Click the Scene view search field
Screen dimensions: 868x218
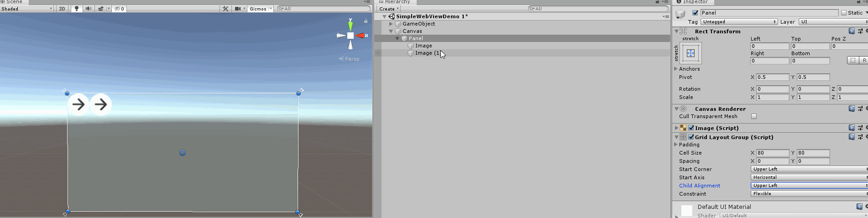tap(324, 9)
